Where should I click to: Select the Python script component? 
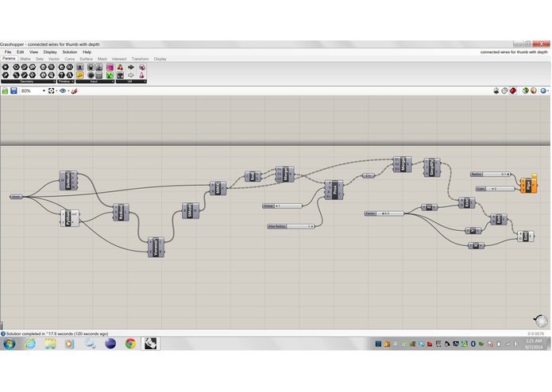(70, 218)
